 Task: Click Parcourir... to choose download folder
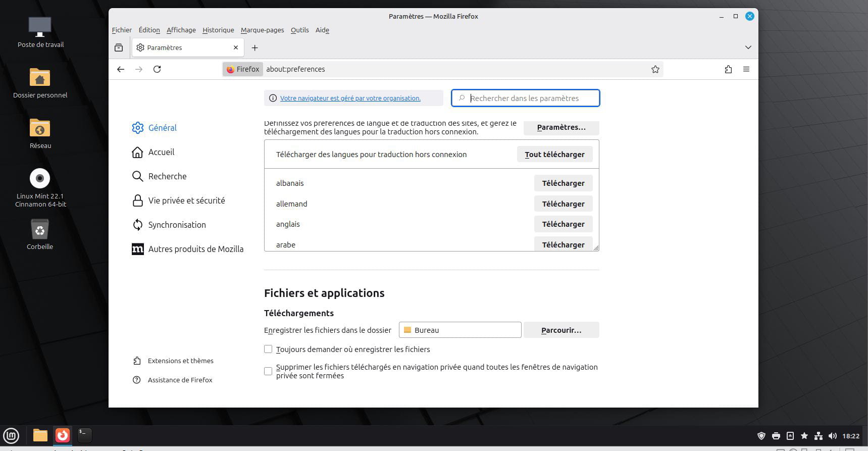(561, 330)
